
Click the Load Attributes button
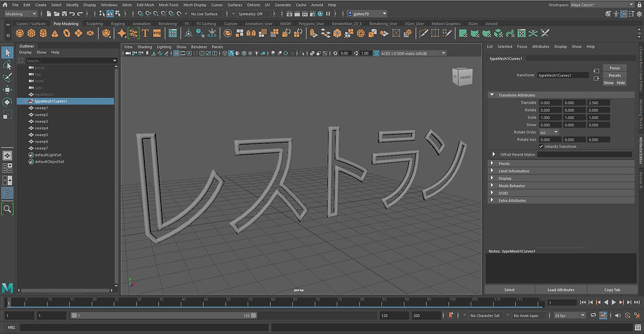[561, 289]
